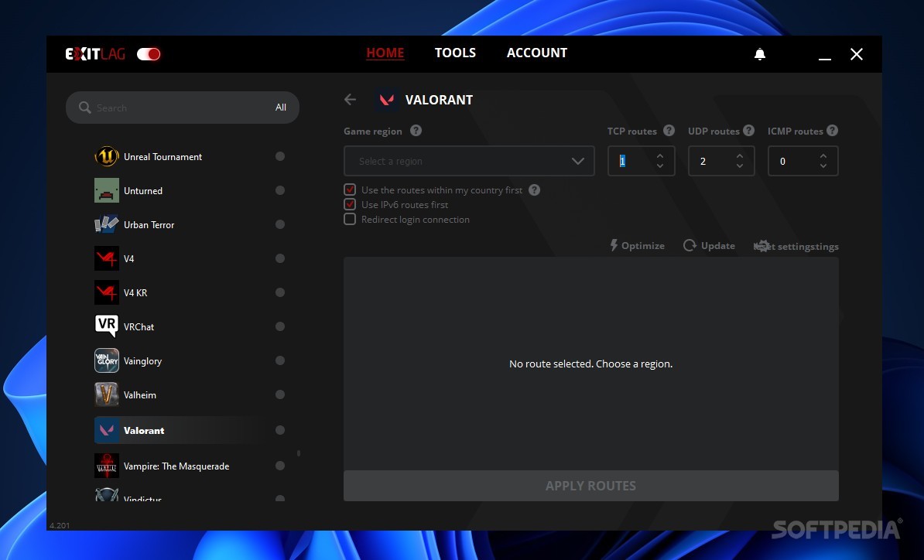Select Vampire: The Masquerade icon
Screen dimensions: 924x560
107,466
